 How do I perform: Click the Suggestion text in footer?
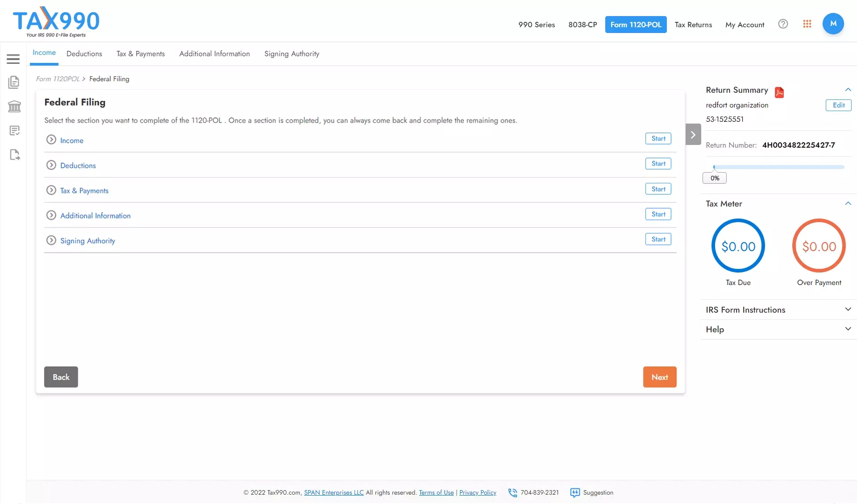click(x=598, y=492)
